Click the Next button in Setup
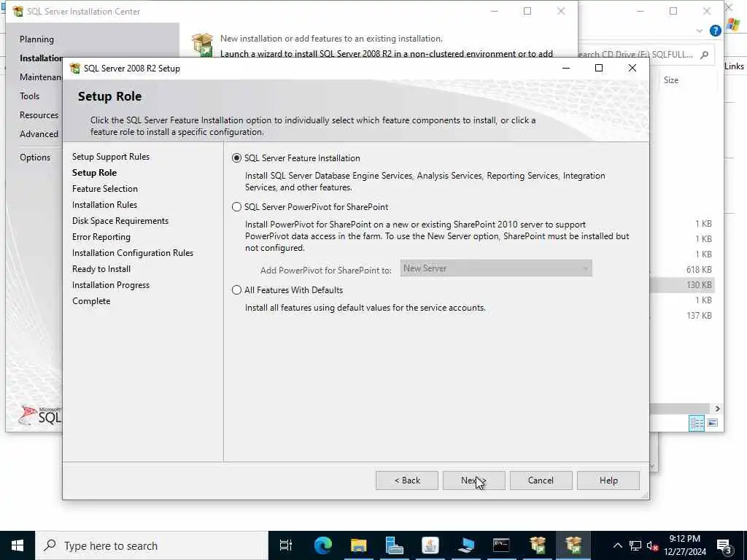The height and width of the screenshot is (560, 747). (473, 481)
